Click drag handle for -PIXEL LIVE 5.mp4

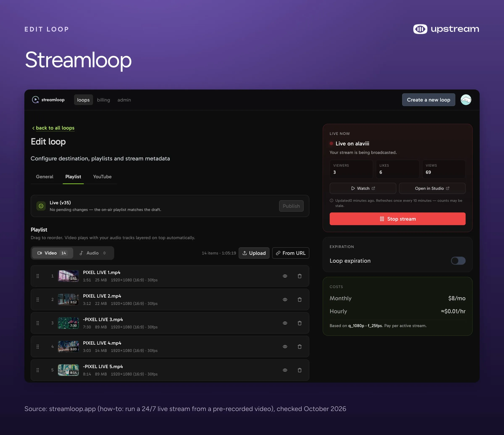(38, 370)
